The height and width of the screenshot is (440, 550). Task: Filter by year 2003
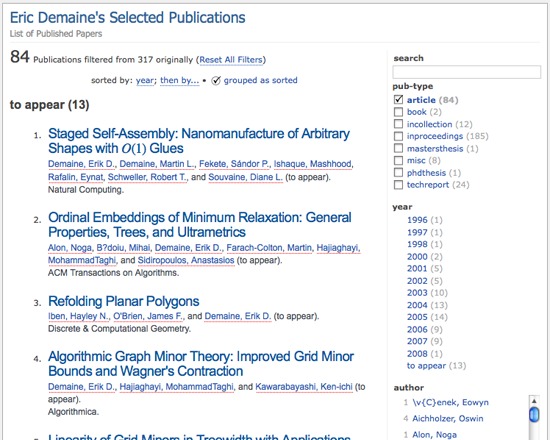pos(417,293)
